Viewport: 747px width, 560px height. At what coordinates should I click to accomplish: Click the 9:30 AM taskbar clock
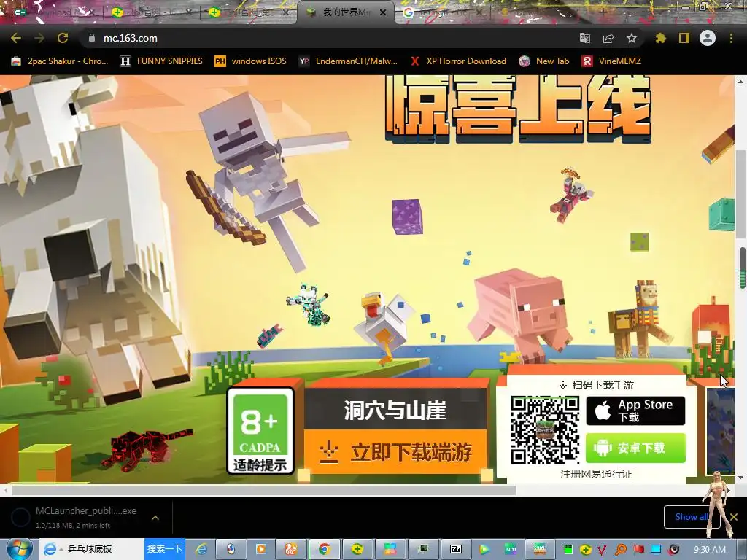click(x=710, y=550)
